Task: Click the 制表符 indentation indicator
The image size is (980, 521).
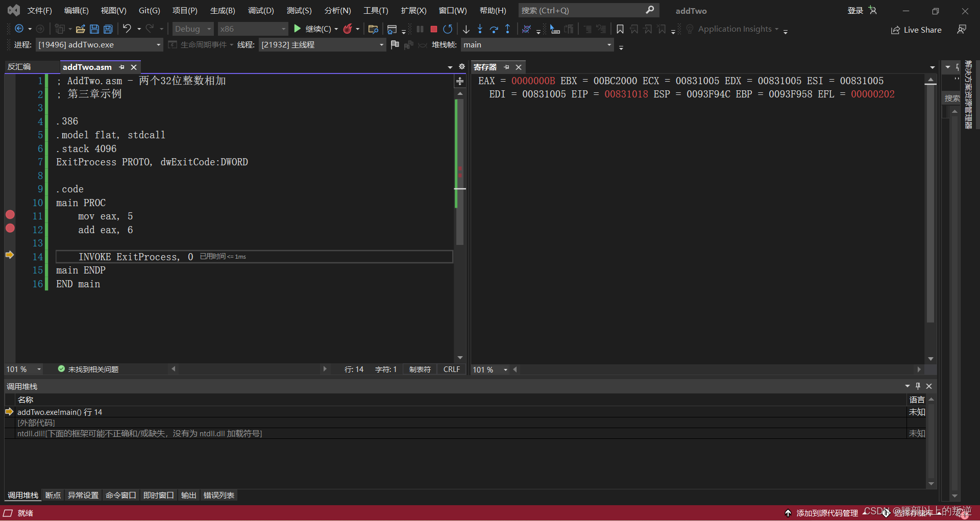Action: click(420, 369)
